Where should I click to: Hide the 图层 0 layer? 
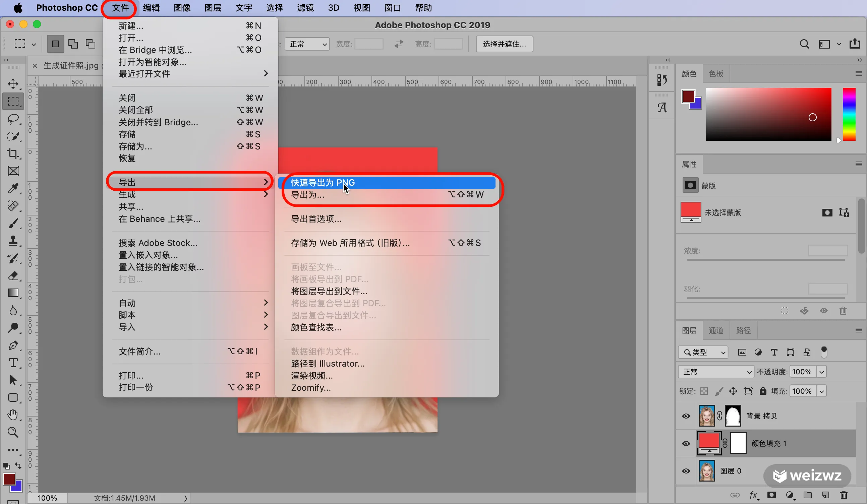point(686,471)
